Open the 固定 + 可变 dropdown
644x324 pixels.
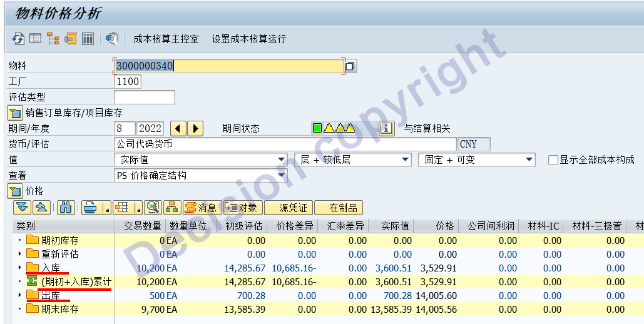[x=529, y=160]
